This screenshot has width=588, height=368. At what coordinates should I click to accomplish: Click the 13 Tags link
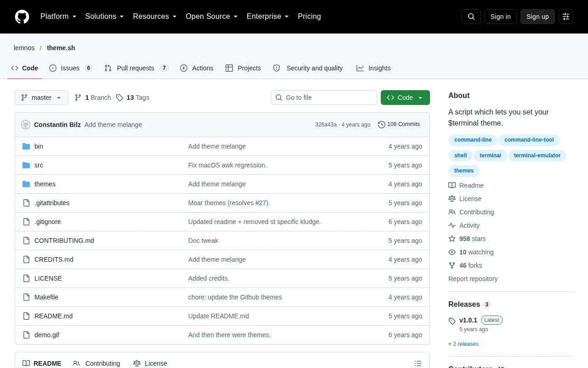pyautogui.click(x=133, y=98)
